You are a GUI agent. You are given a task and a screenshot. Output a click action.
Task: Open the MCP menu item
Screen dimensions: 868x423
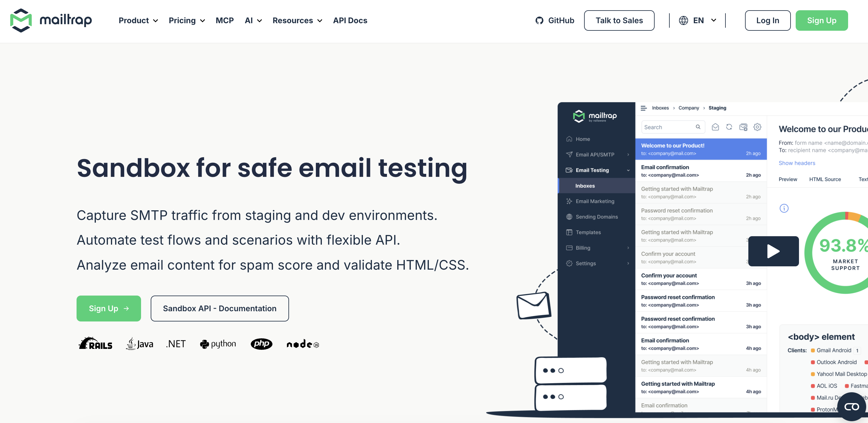[x=225, y=20]
